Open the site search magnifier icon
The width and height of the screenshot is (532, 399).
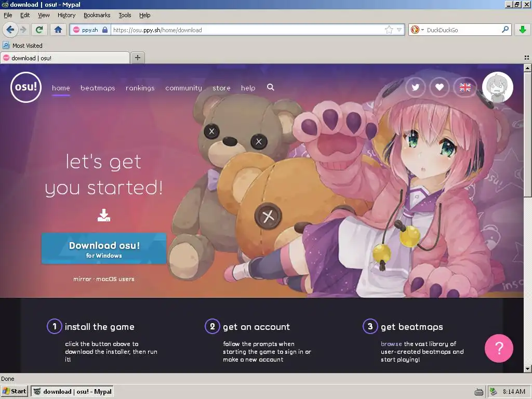pos(270,87)
